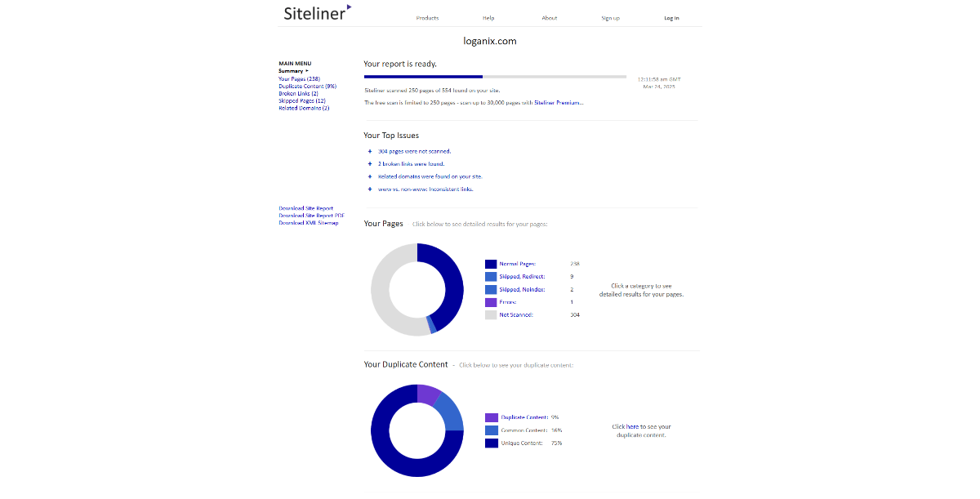Click the '12:11:58 am GMT' timestamp
The height and width of the screenshot is (499, 980).
pos(659,79)
